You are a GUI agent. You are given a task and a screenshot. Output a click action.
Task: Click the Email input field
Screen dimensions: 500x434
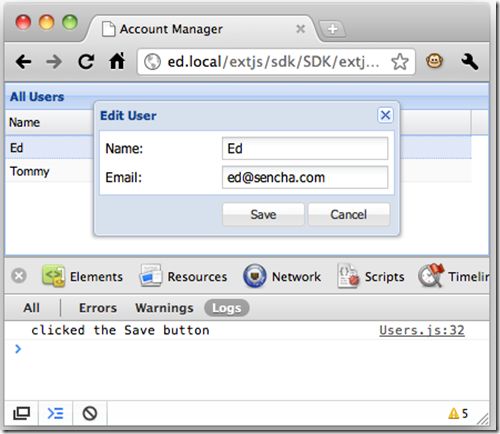[305, 177]
